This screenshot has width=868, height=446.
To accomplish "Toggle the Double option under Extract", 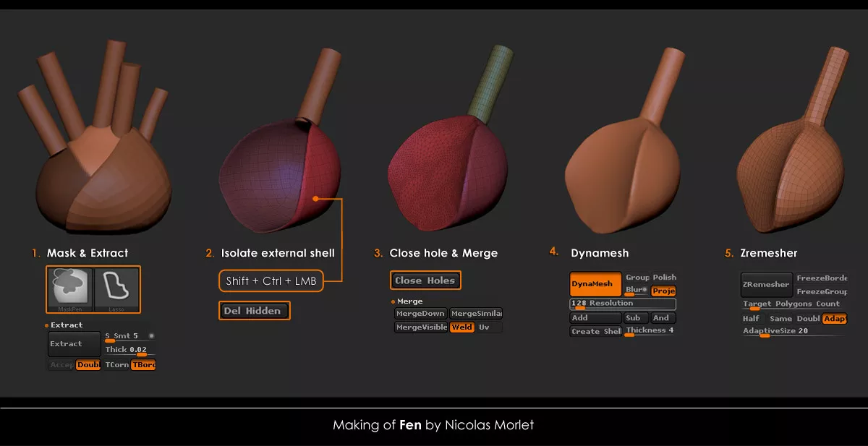I will pos(88,365).
